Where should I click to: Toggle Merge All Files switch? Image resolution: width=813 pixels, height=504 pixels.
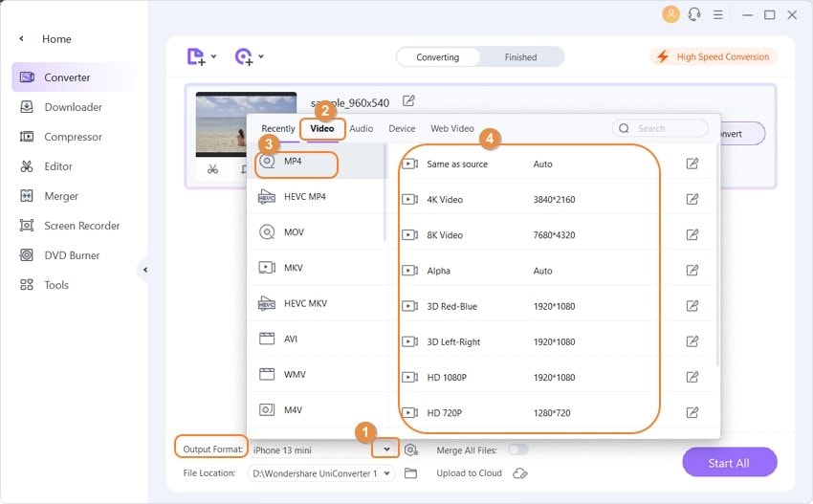(x=518, y=449)
